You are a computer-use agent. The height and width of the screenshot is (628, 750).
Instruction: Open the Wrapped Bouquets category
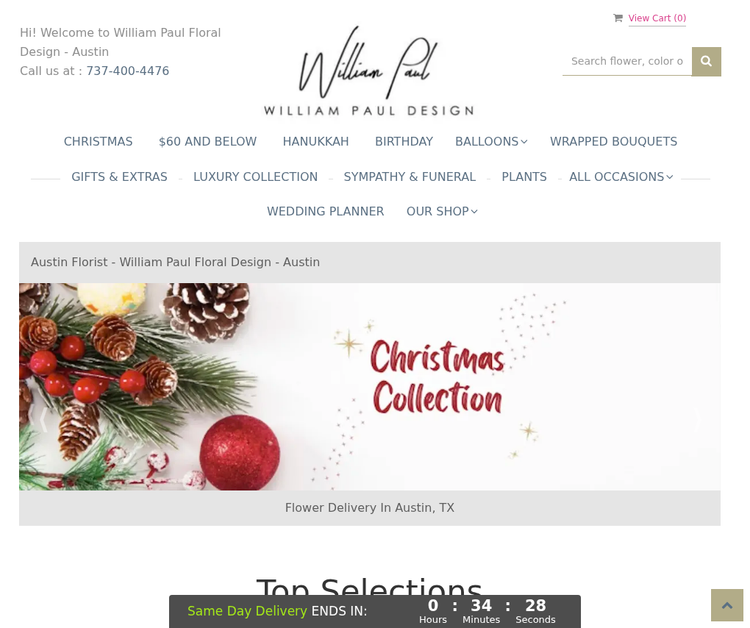(x=613, y=142)
